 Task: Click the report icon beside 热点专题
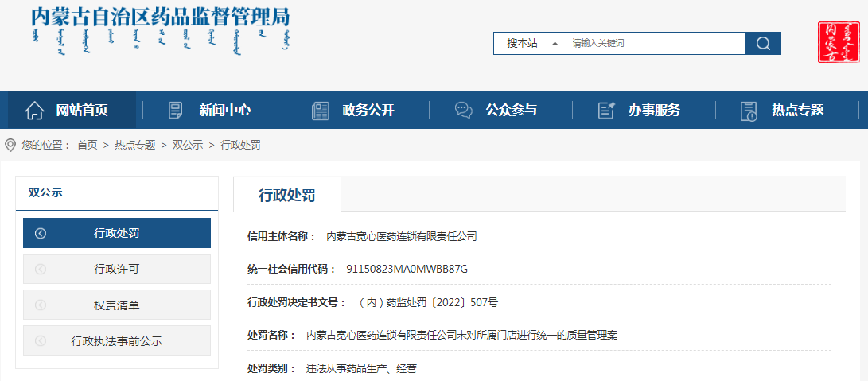coord(749,111)
